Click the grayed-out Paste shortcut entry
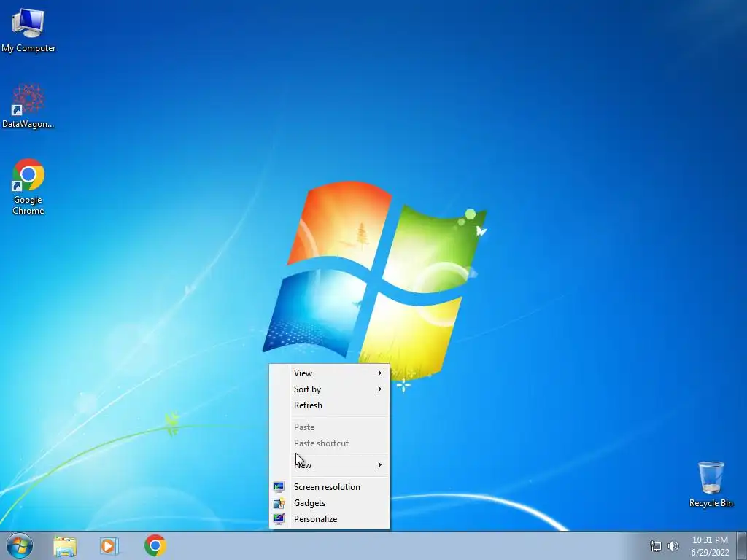Image resolution: width=747 pixels, height=560 pixels. point(330,443)
